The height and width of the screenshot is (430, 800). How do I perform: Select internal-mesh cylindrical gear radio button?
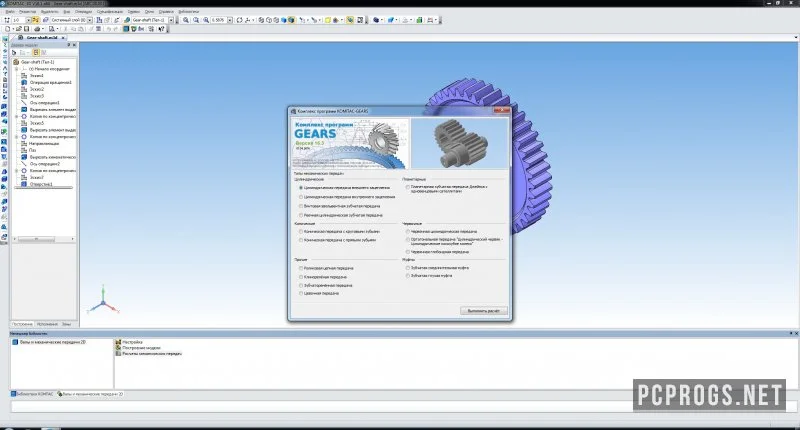coord(301,197)
